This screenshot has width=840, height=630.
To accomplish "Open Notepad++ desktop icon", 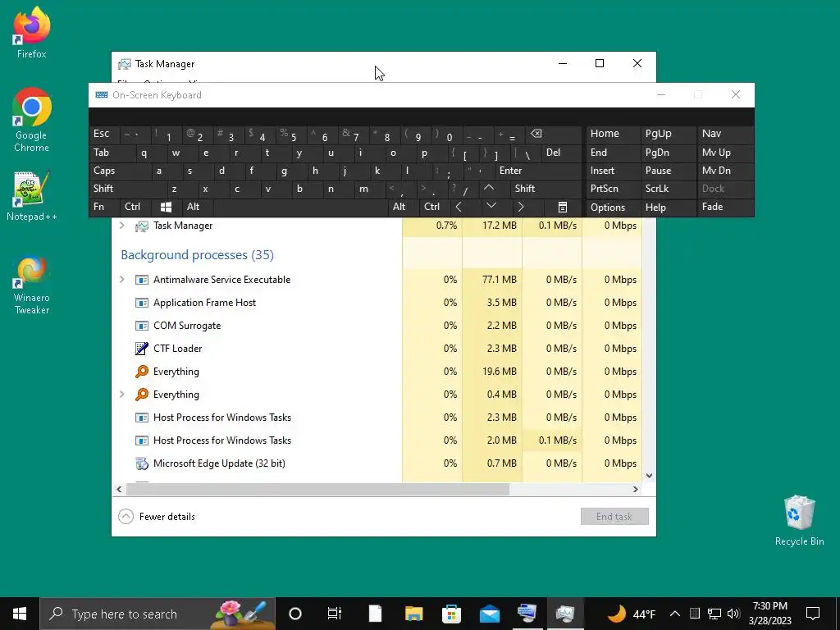I will pyautogui.click(x=32, y=196).
